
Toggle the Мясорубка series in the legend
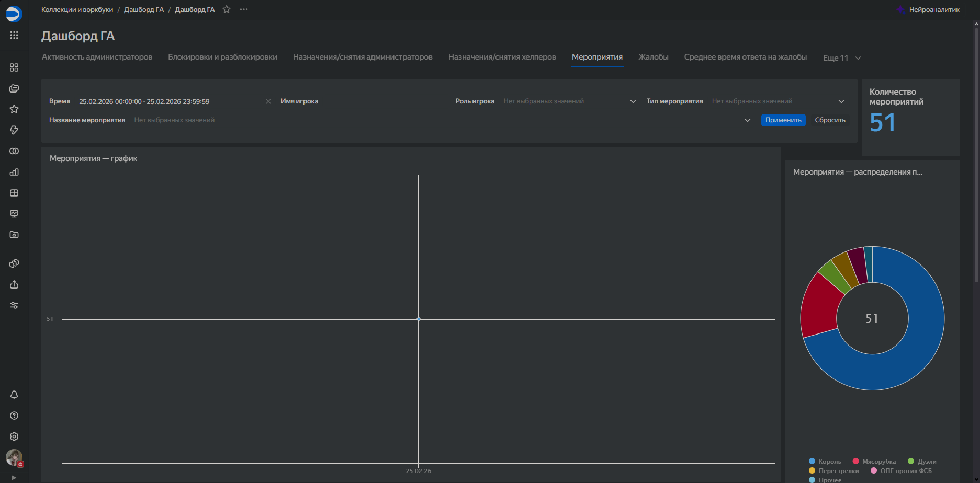click(874, 462)
